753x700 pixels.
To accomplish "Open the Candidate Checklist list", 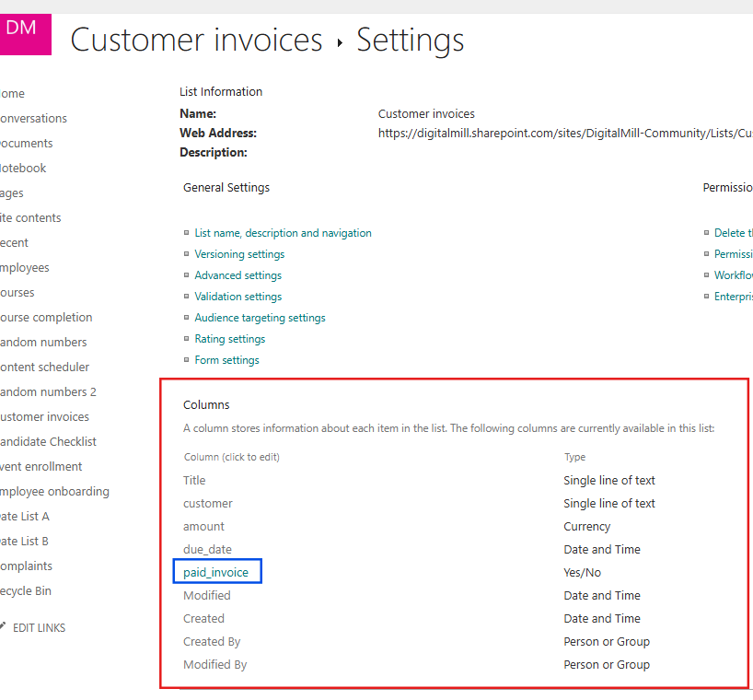I will 49,441.
